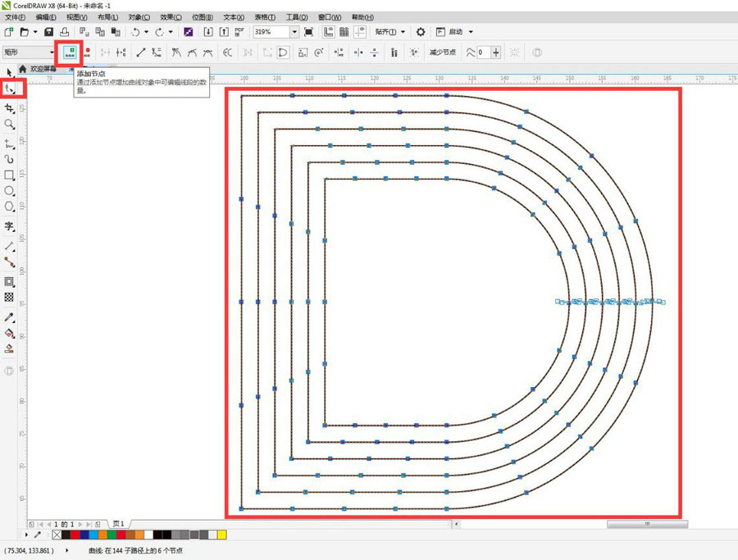This screenshot has width=738, height=560.
Task: Open the Options gear on the standard toolbar
Action: [421, 31]
